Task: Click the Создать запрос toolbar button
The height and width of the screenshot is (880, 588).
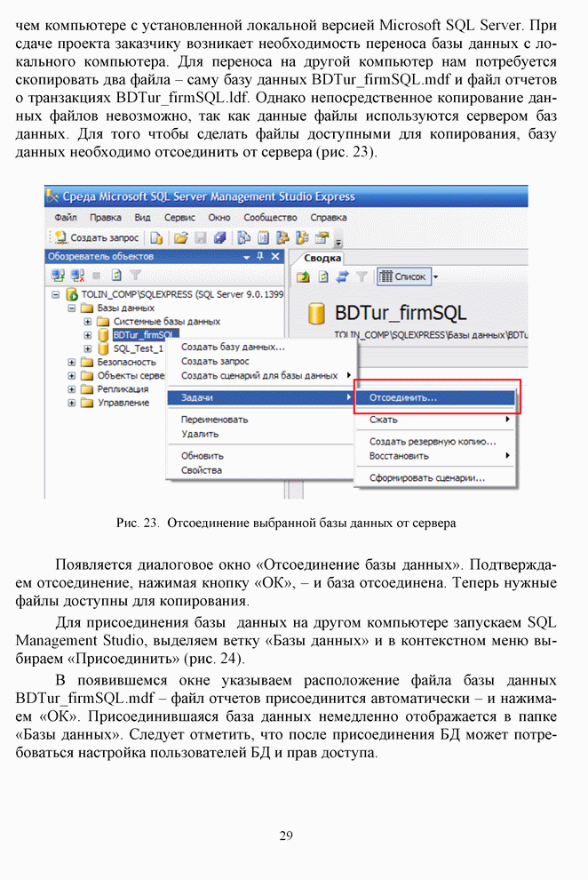Action: click(x=97, y=237)
